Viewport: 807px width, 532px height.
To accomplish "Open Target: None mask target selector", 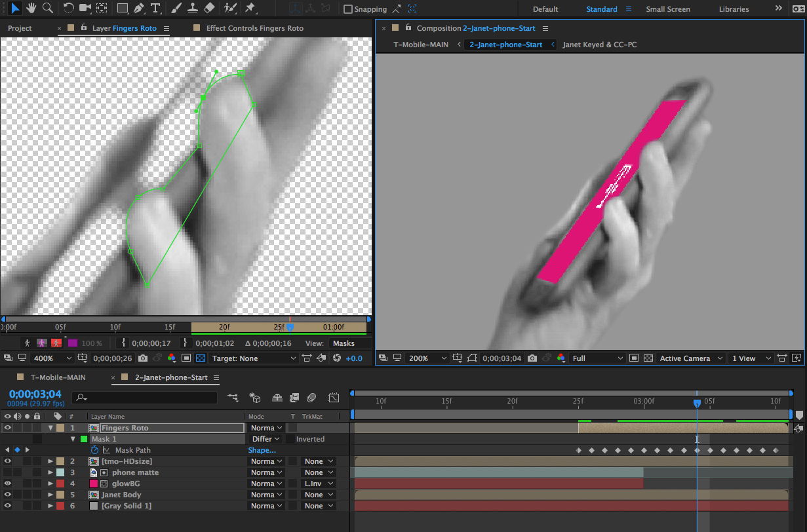I will click(x=254, y=358).
